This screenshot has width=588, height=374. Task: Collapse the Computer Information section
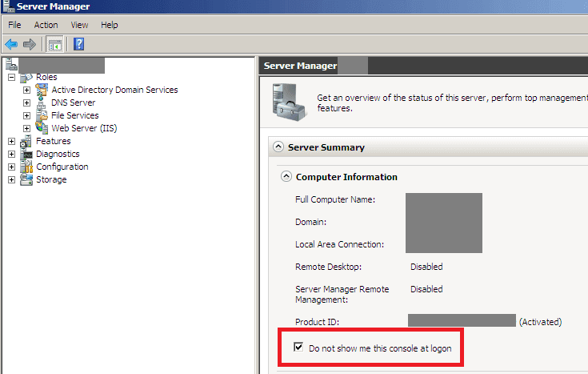tap(286, 176)
